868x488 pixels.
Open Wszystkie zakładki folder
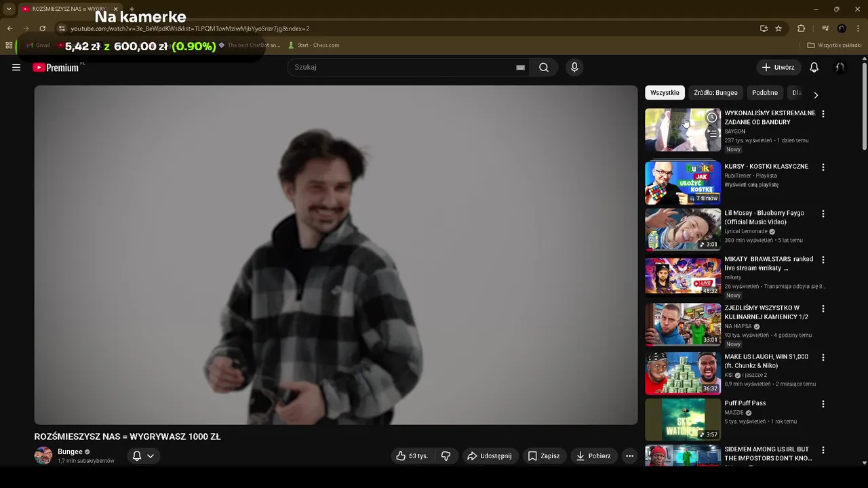(834, 45)
